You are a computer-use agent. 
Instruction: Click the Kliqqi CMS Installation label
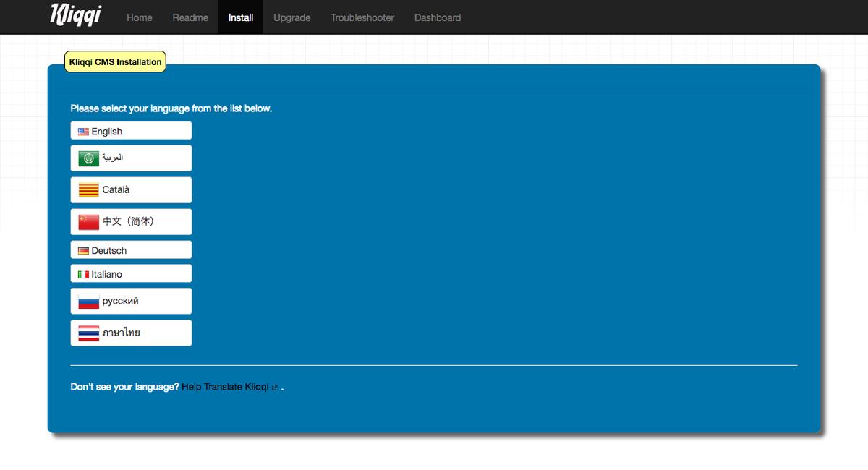point(115,62)
